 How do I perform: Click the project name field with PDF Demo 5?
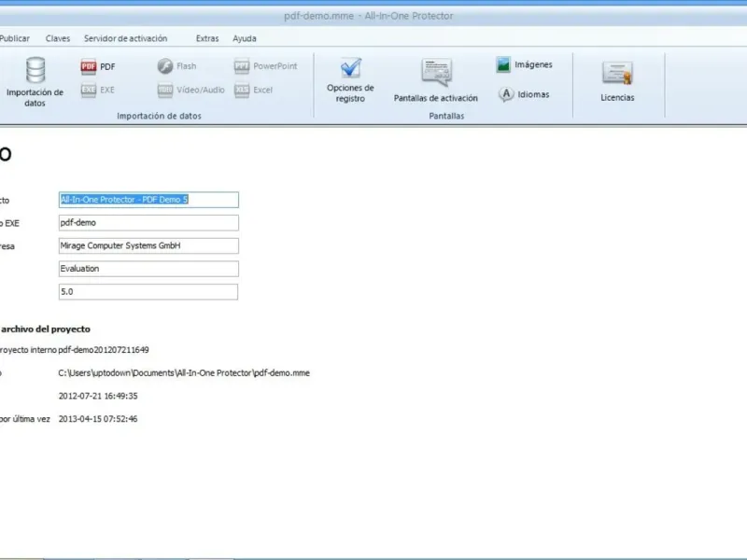148,200
